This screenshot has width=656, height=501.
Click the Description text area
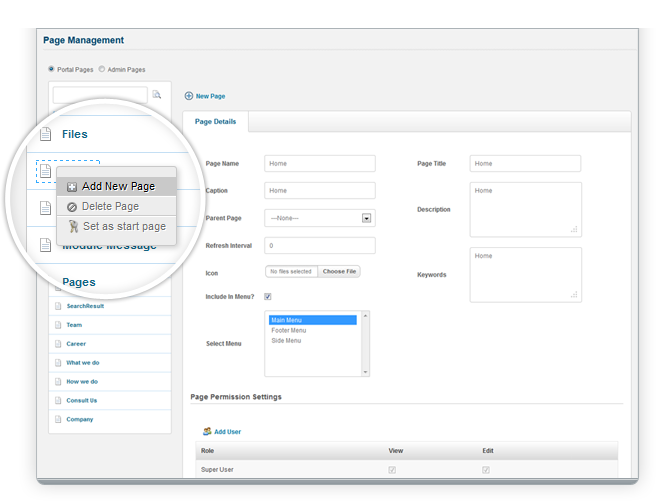point(525,210)
